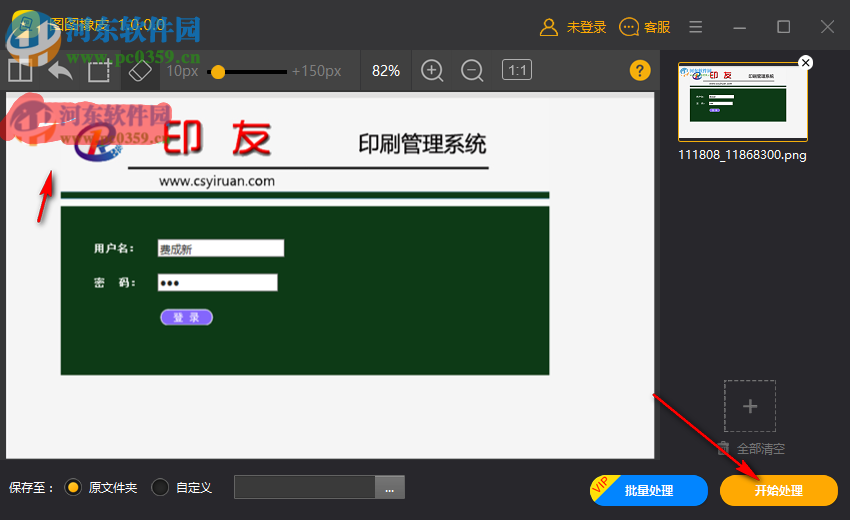Image resolution: width=850 pixels, height=520 pixels.
Task: Open the yellow help question icon
Action: tap(640, 70)
